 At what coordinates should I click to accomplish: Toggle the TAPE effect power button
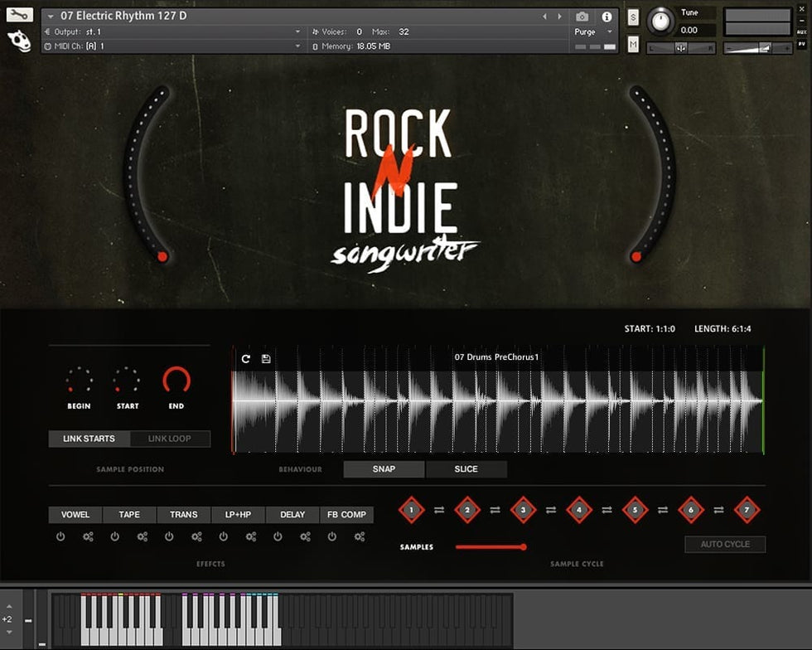pyautogui.click(x=114, y=536)
